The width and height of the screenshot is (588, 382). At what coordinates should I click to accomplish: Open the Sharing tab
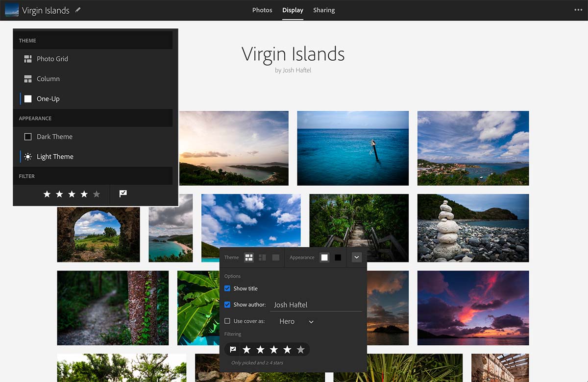(324, 10)
